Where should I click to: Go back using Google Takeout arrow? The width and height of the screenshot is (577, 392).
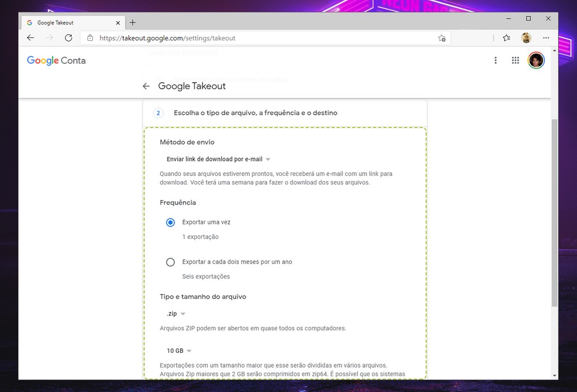click(146, 86)
